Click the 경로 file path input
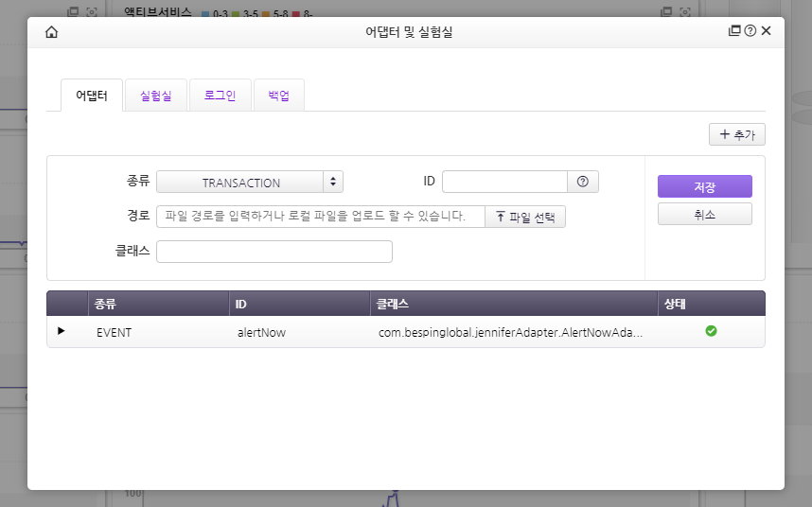Screen dimensions: 812x507 pyautogui.click(x=320, y=217)
